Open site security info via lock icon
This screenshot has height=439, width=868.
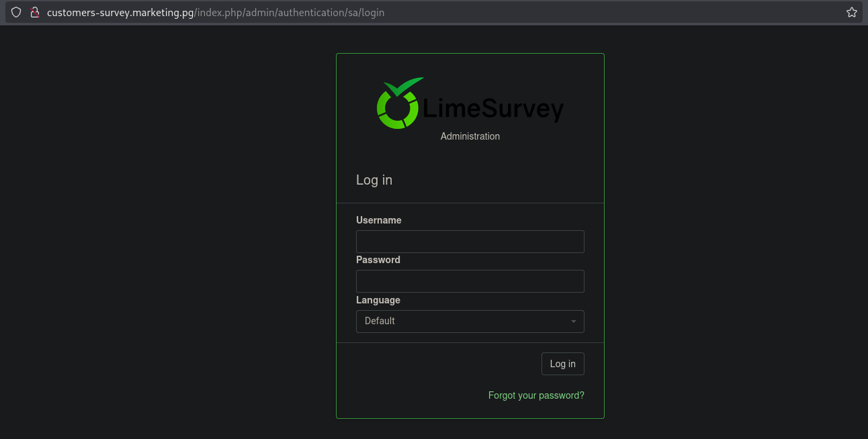(35, 12)
